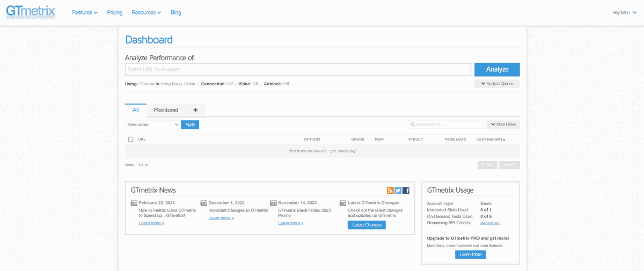This screenshot has width=644, height=271.
Task: Sort by GRADE column header
Action: coord(358,140)
